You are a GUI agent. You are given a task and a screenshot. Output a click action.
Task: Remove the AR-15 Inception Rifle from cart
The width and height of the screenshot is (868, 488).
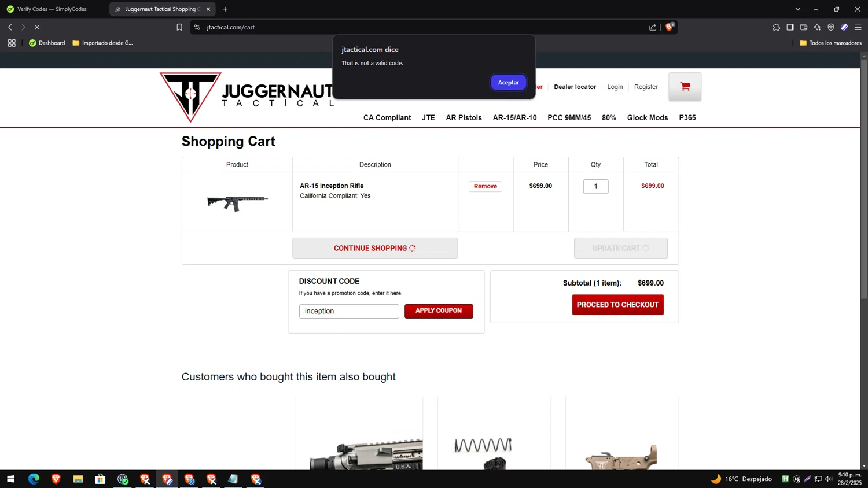click(x=486, y=186)
